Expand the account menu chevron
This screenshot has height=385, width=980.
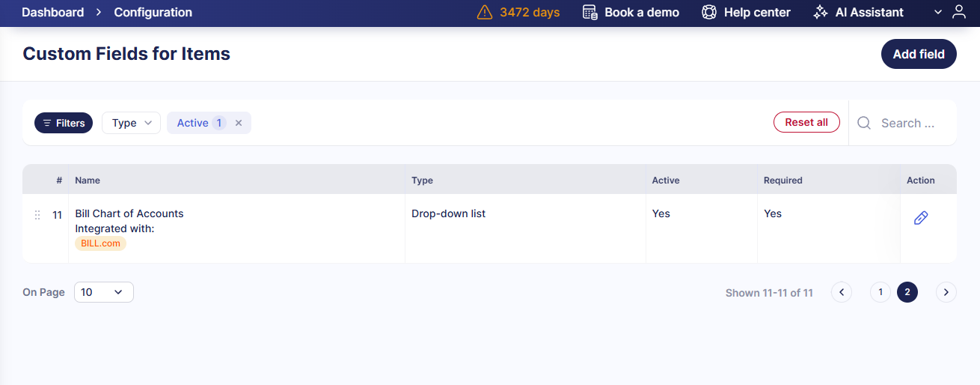click(938, 12)
